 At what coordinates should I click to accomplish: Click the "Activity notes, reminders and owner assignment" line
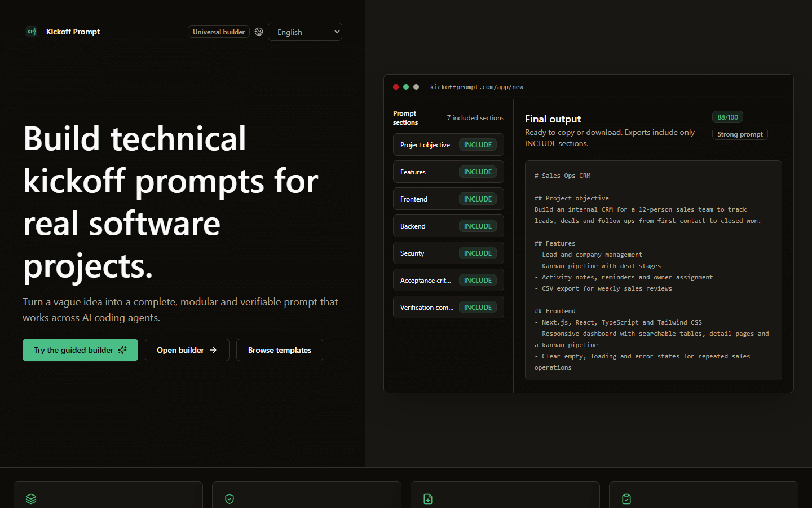pos(624,277)
